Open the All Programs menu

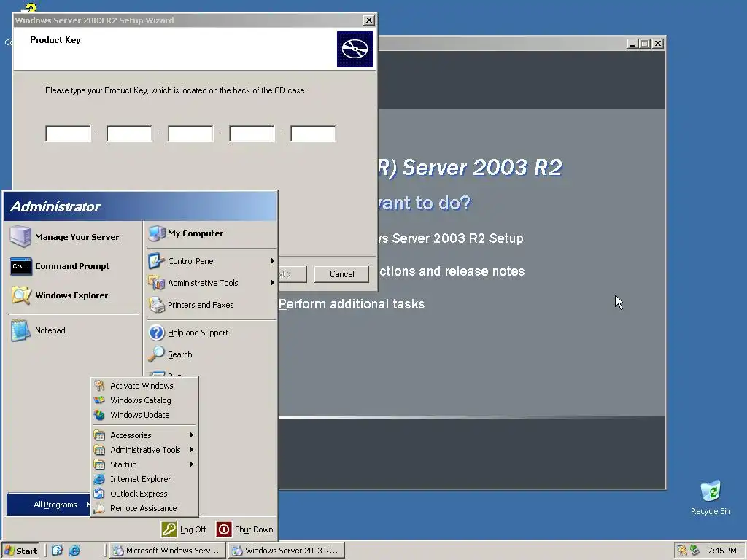48,505
